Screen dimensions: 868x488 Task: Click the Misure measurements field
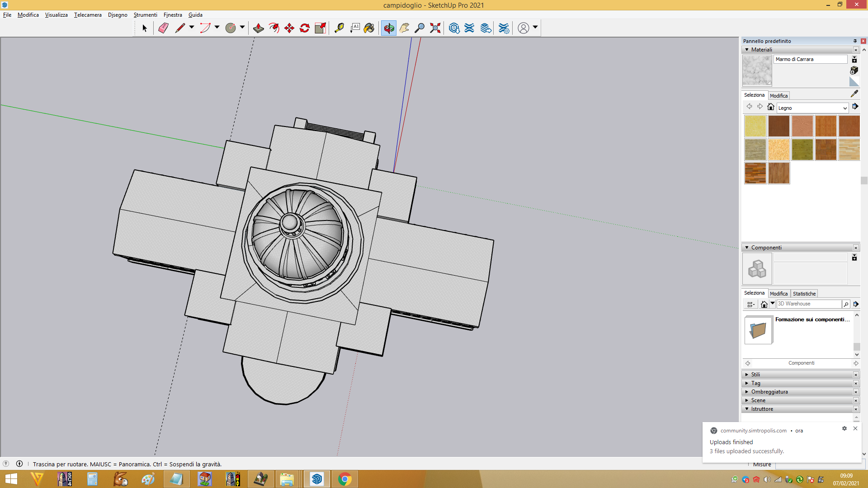click(820, 465)
